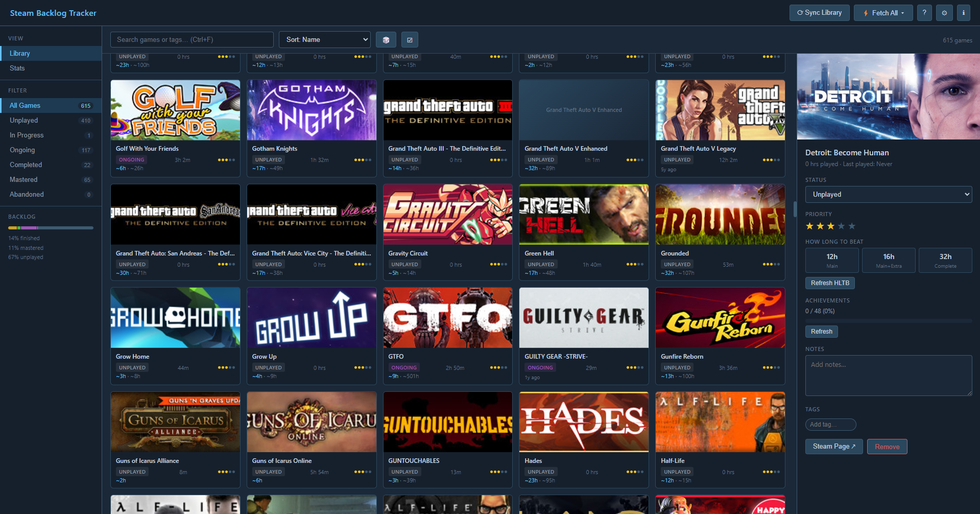The image size is (980, 514).
Task: Filter by All Games
Action: pos(51,105)
